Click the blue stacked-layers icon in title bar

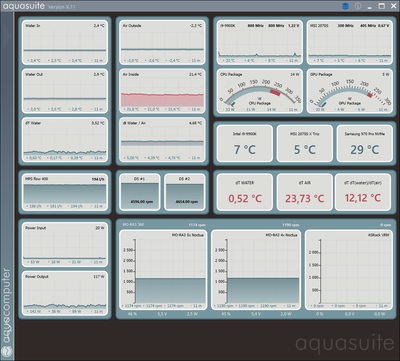click(x=345, y=6)
